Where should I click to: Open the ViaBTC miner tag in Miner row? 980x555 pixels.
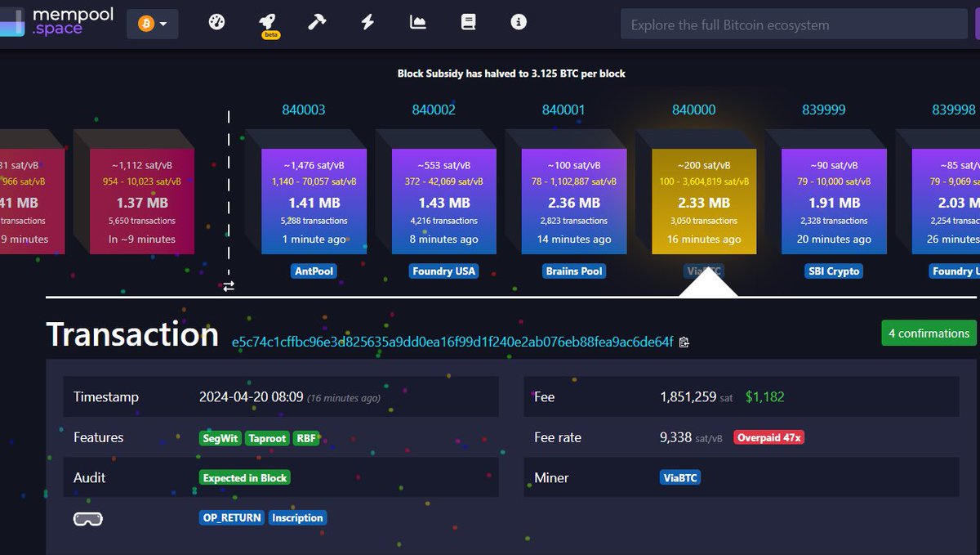680,477
